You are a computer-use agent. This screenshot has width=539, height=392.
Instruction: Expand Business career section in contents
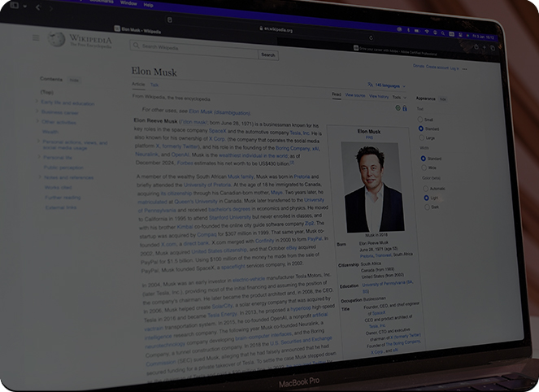[37, 111]
